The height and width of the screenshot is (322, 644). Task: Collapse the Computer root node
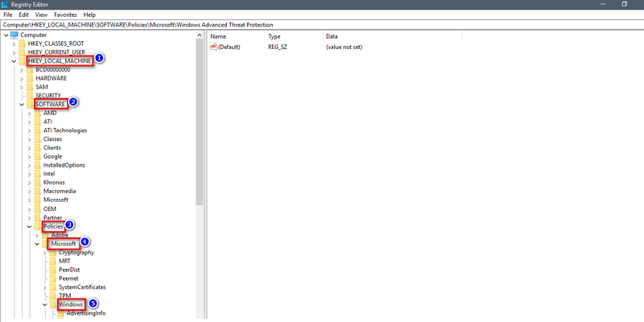6,35
